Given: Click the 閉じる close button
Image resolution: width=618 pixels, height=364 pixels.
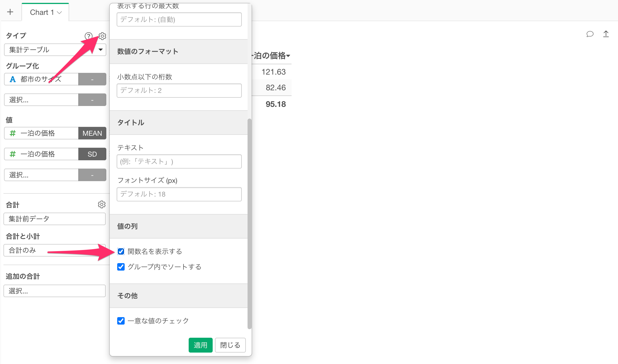Looking at the screenshot, I should pos(230,345).
